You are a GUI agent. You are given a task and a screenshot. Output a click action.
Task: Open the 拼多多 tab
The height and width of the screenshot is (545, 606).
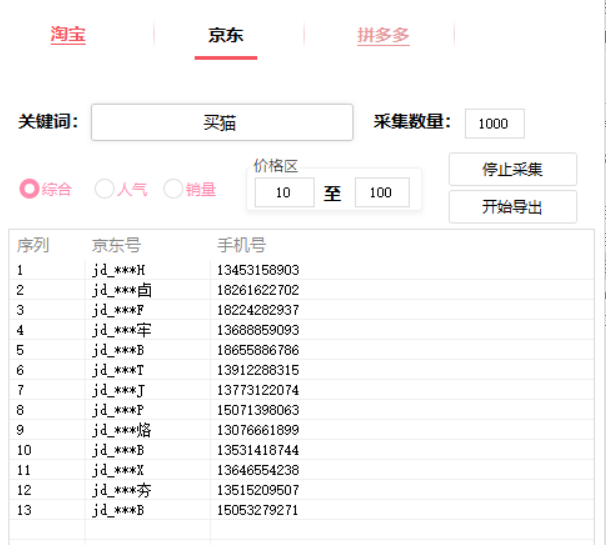[x=383, y=36]
